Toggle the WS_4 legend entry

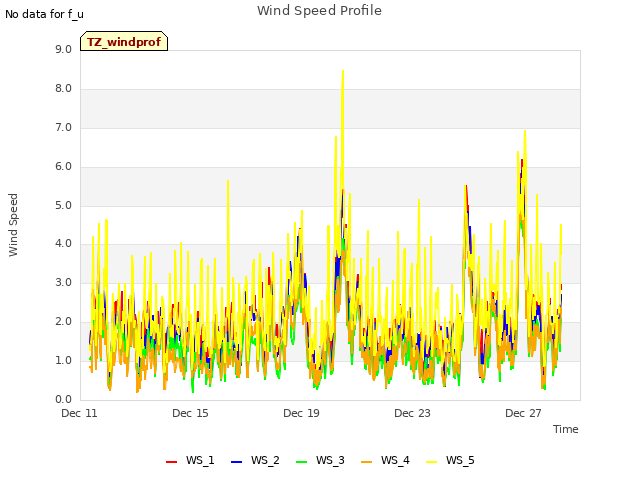click(385, 460)
